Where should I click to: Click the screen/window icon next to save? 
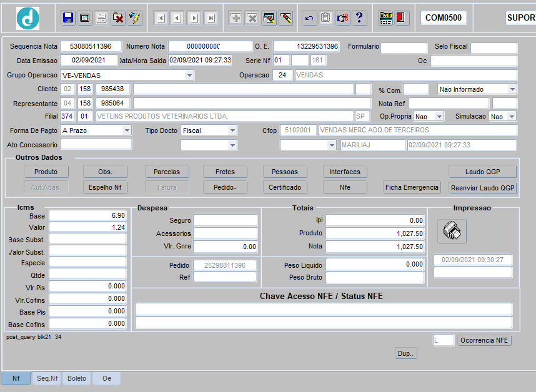tap(84, 17)
